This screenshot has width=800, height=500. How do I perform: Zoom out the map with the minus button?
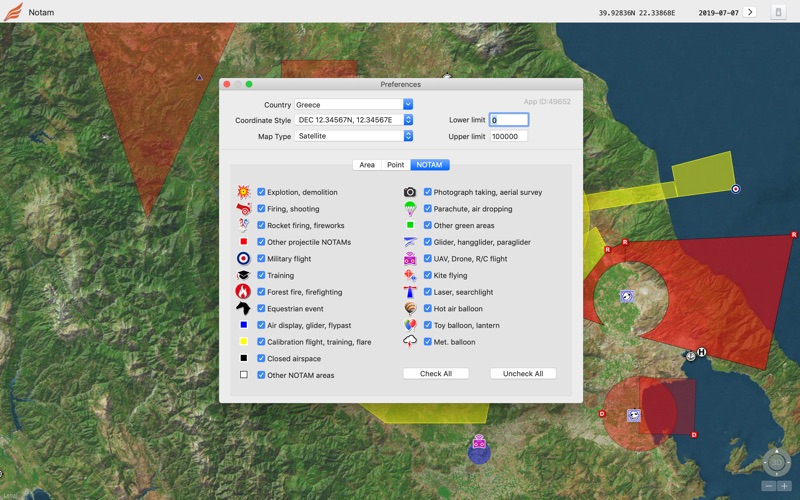pyautogui.click(x=768, y=486)
